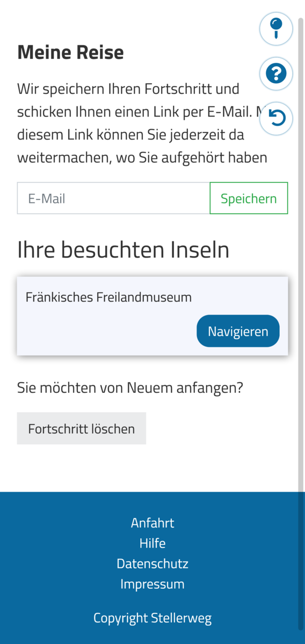Click the green Speichern button

tap(249, 198)
